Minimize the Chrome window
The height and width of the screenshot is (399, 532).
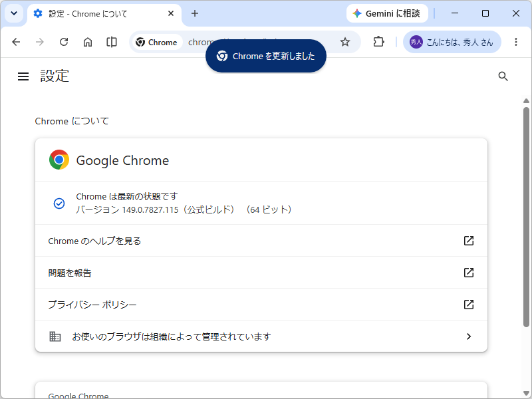click(x=455, y=13)
